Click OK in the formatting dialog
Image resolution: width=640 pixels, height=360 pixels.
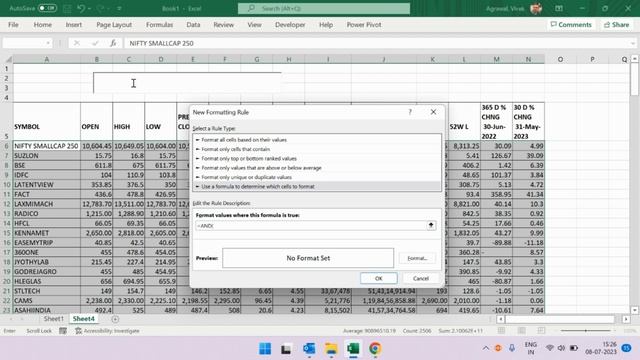click(x=378, y=278)
